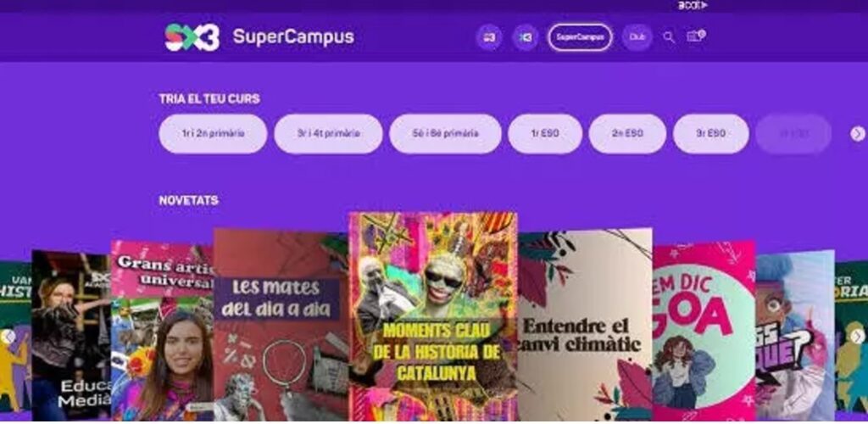Open the search magnifier icon

[669, 37]
